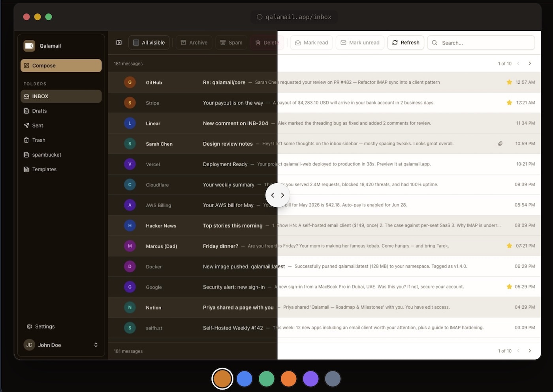Unstar the Friday dinner email

click(509, 246)
